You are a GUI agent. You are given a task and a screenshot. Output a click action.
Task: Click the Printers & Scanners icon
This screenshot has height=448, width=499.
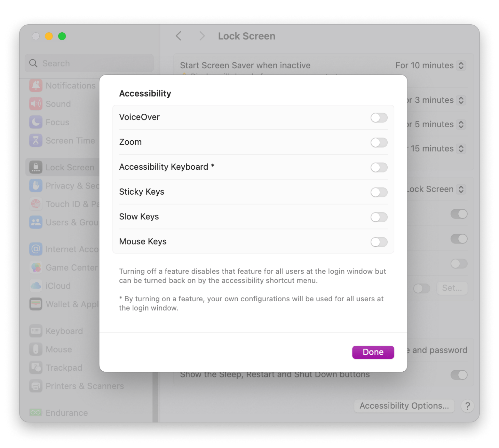point(36,386)
